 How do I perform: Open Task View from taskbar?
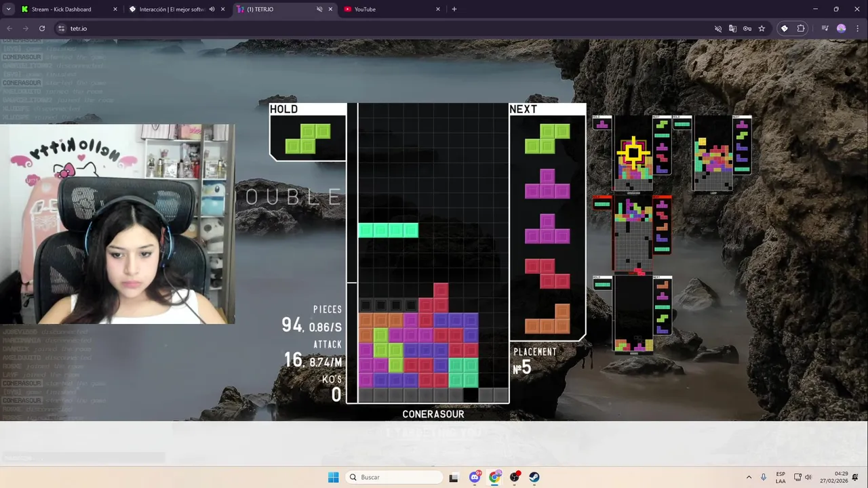(x=454, y=477)
